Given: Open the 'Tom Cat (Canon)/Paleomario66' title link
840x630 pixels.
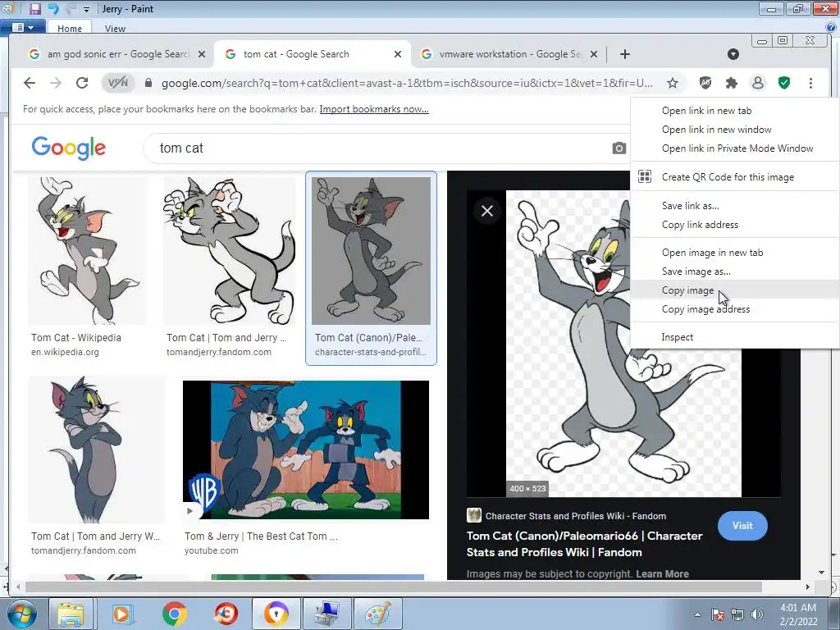Looking at the screenshot, I should click(x=584, y=544).
